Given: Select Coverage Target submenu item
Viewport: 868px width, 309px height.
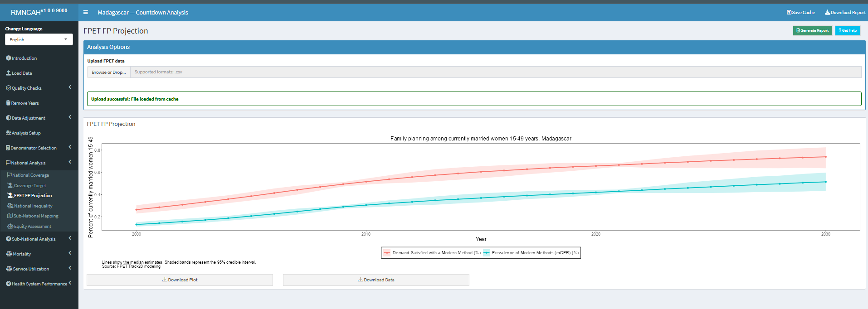Looking at the screenshot, I should pos(39,185).
